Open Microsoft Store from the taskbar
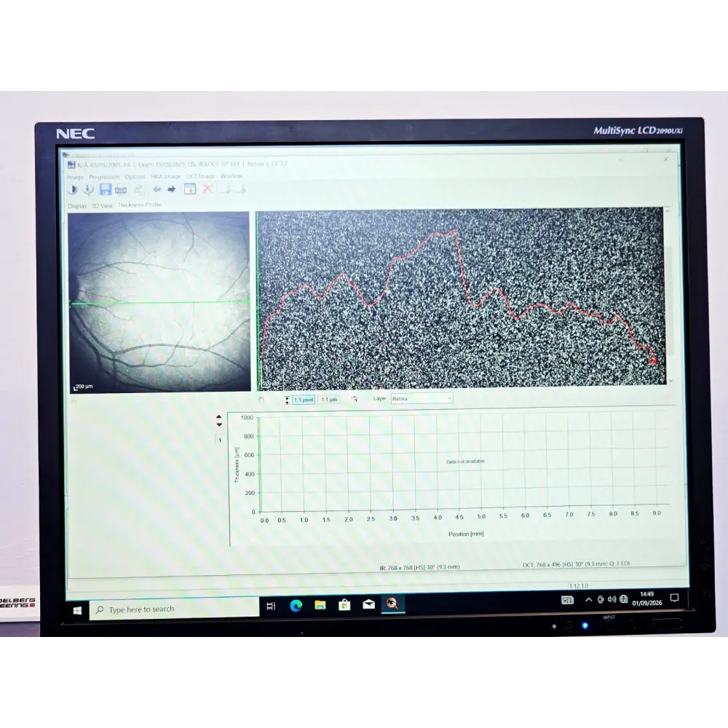Screen dimensions: 728x728 pos(344,604)
